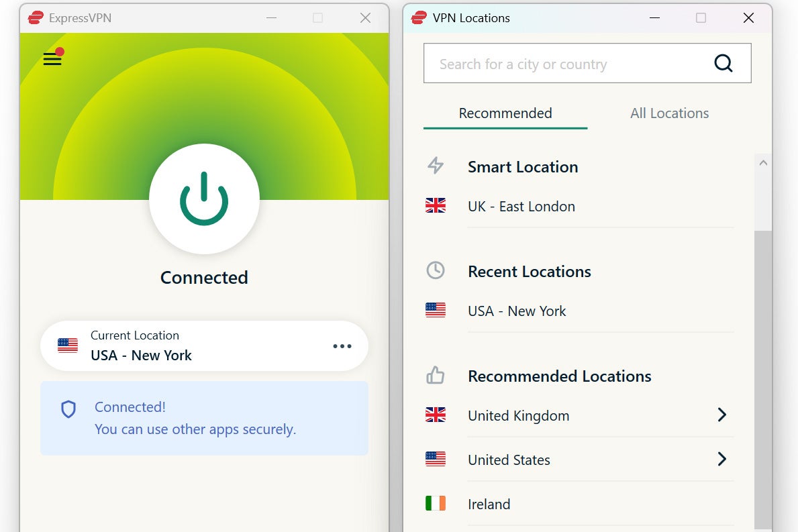
Task: Select USA - New York recent location
Action: click(x=516, y=311)
